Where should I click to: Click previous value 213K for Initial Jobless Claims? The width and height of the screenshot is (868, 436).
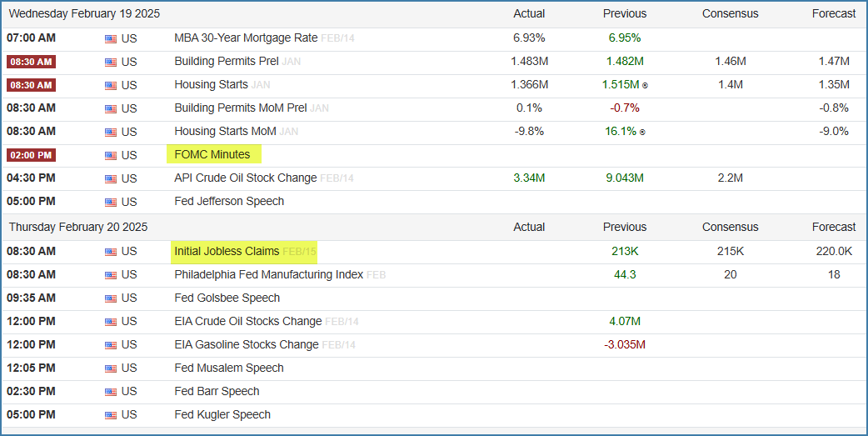pos(625,251)
